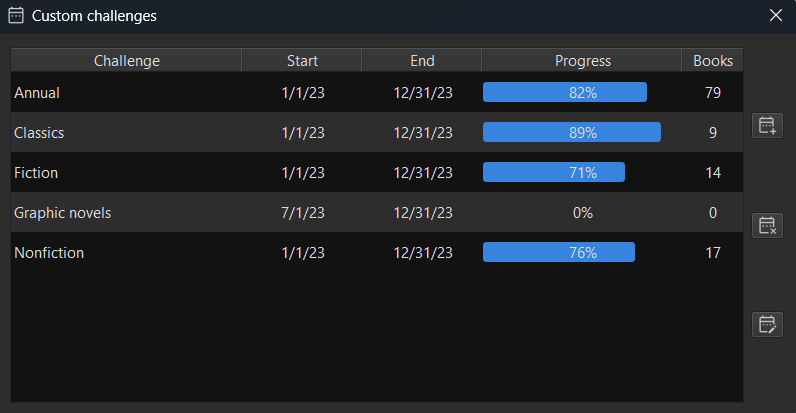Image resolution: width=796 pixels, height=413 pixels.
Task: Click the 82% Annual progress bar
Action: click(x=565, y=93)
